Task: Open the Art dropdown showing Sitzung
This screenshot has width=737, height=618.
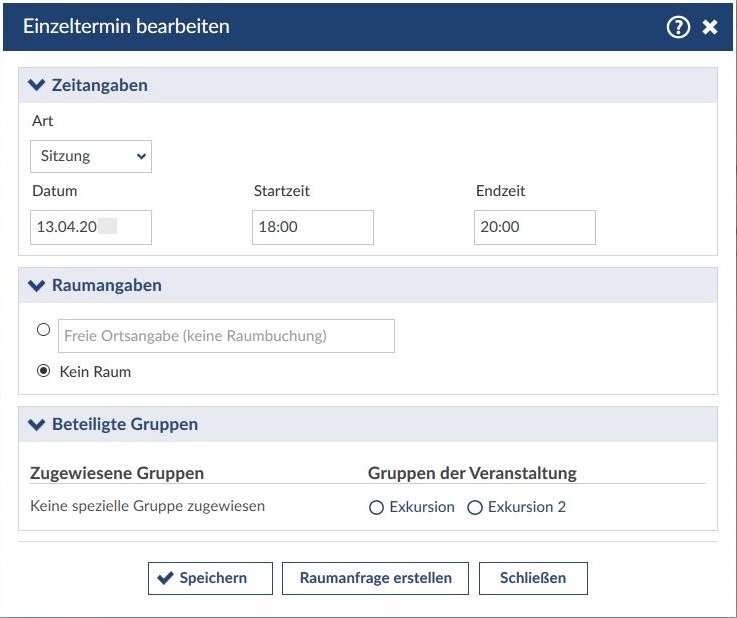Action: (x=91, y=156)
